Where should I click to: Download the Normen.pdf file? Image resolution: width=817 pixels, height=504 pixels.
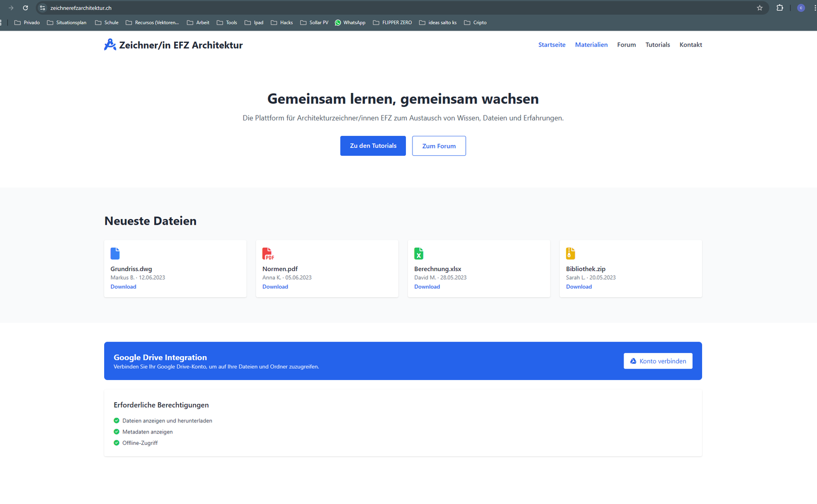tap(275, 287)
